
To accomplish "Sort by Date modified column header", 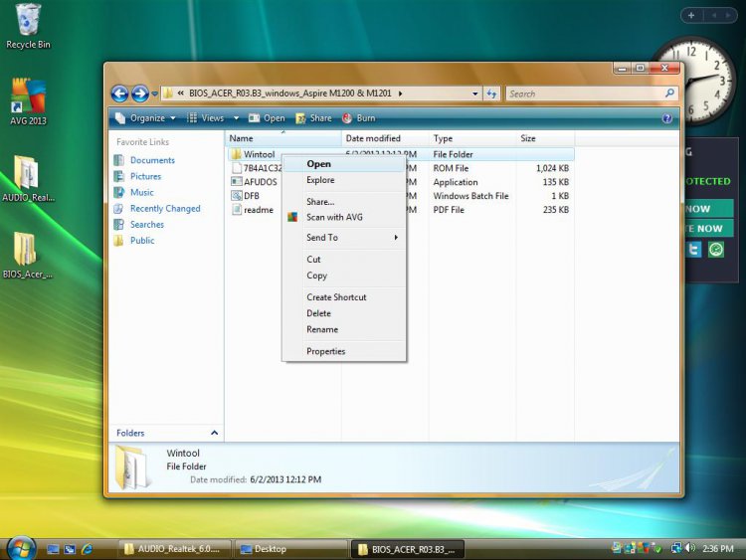I will click(x=385, y=138).
